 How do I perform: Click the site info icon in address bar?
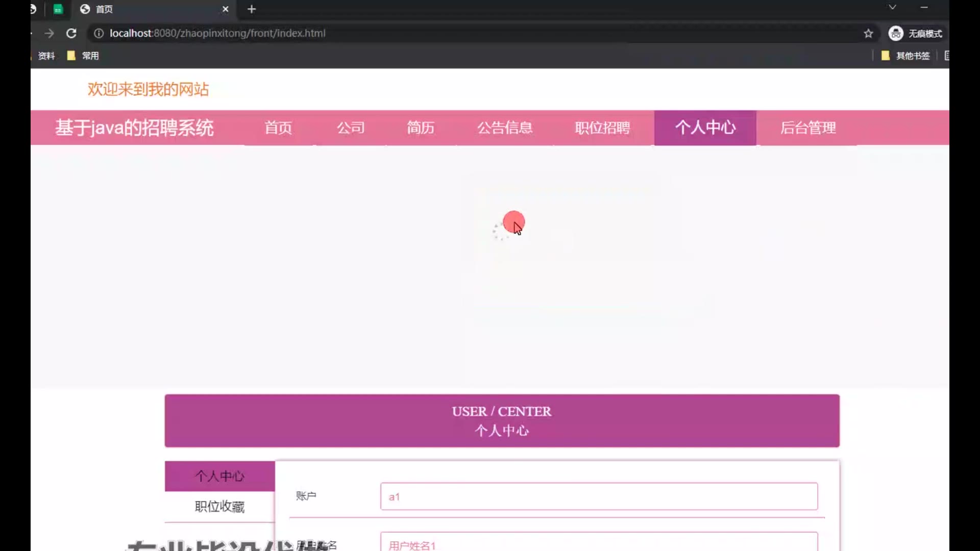click(99, 33)
